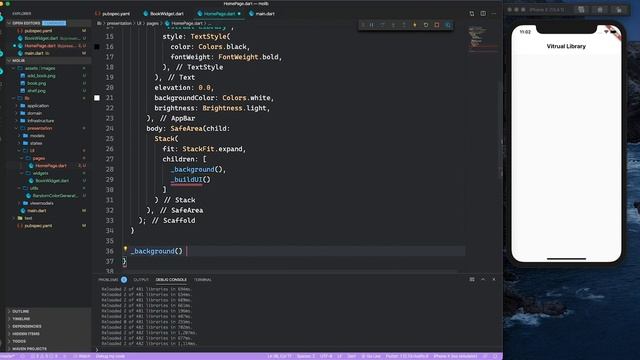This screenshot has height=360, width=640.
Task: Open the editor More Actions ellipsis
Action: [x=494, y=13]
